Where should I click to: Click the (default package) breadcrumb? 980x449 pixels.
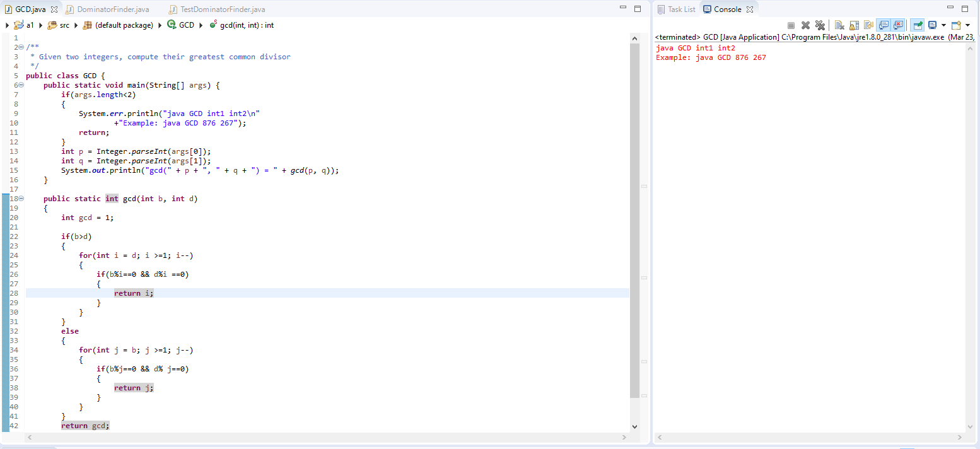click(124, 25)
